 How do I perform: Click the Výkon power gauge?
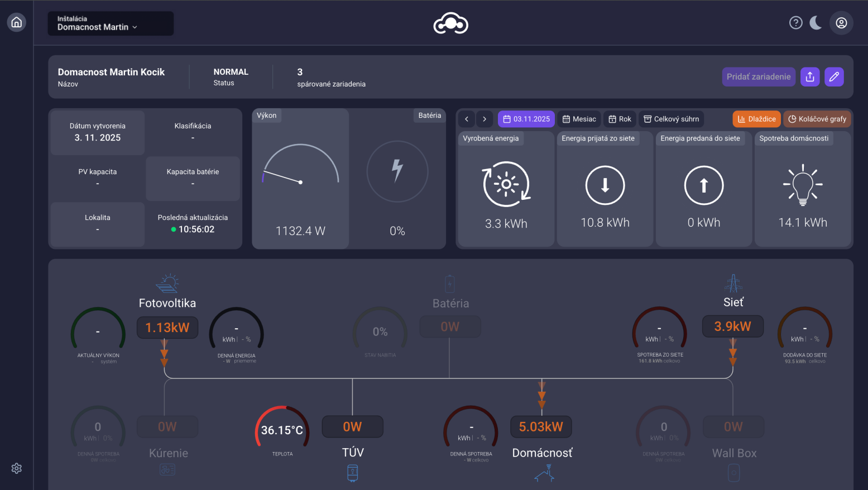click(x=300, y=179)
